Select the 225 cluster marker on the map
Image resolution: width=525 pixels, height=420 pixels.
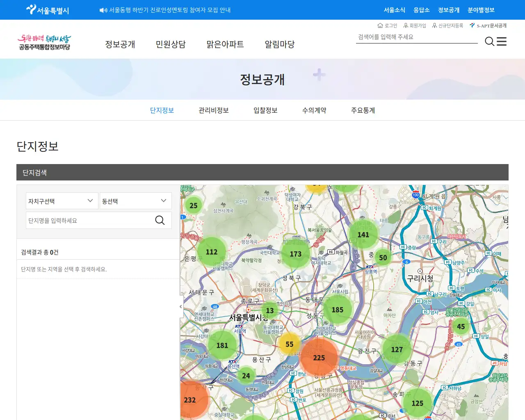(x=319, y=357)
